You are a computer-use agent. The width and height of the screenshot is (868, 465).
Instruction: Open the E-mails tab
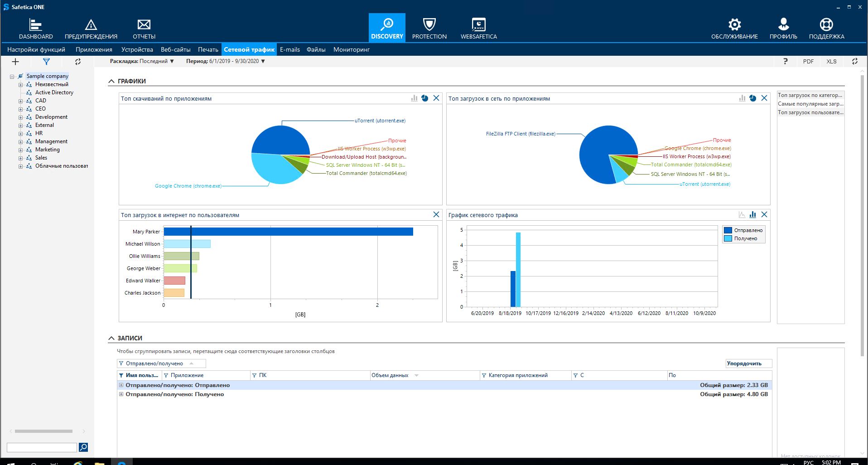coord(289,49)
